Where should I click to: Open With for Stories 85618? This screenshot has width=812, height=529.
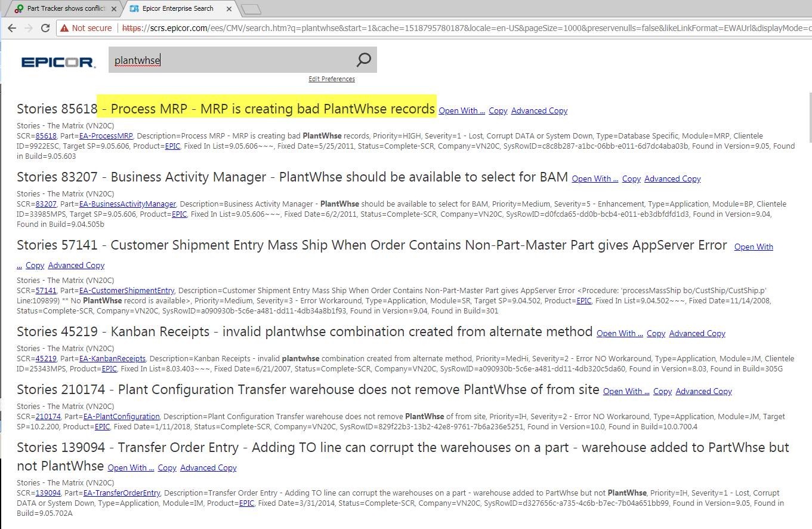point(462,110)
